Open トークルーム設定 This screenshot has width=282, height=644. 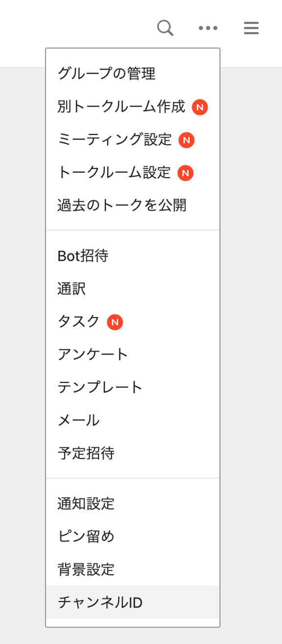[x=133, y=173]
